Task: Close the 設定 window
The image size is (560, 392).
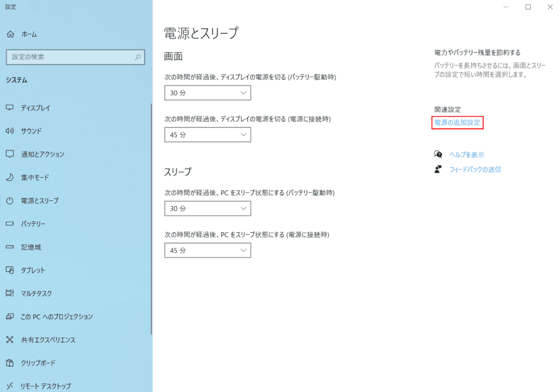Action: (550, 7)
